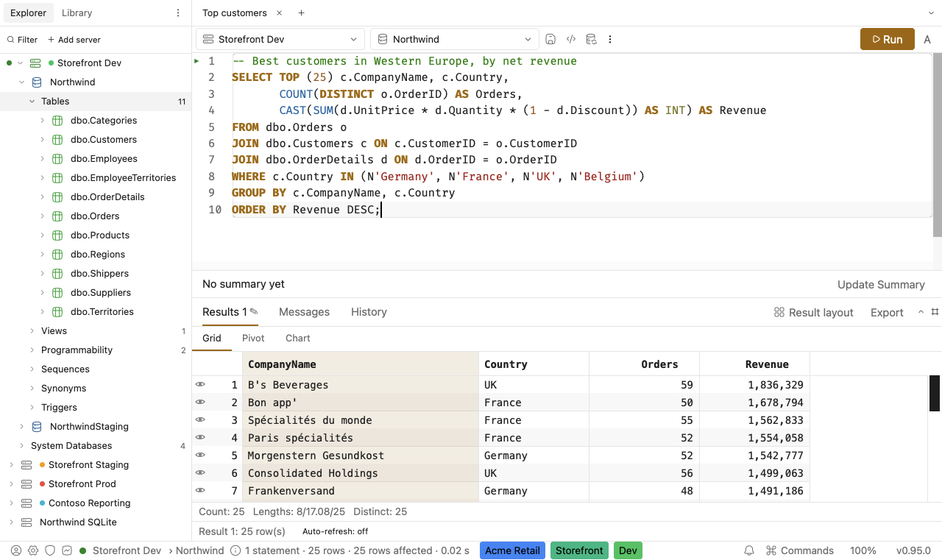This screenshot has height=560, width=942.
Task: Open tab list chevron at top right
Action: coord(931,13)
